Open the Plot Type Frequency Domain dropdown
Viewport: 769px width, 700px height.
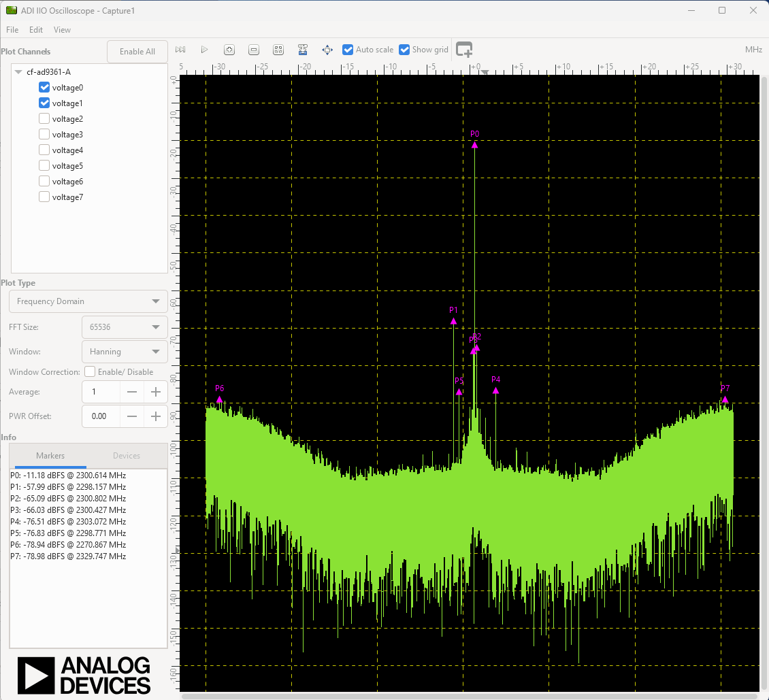tap(88, 301)
